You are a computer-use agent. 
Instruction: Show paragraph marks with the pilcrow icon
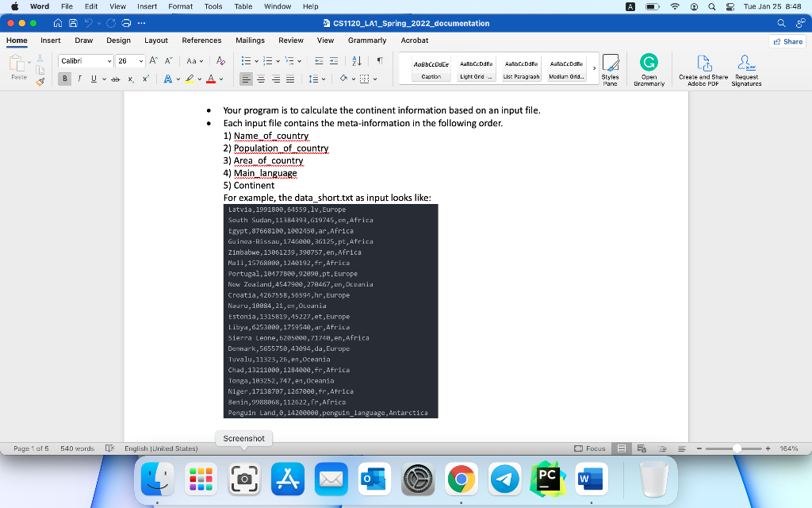tap(380, 60)
